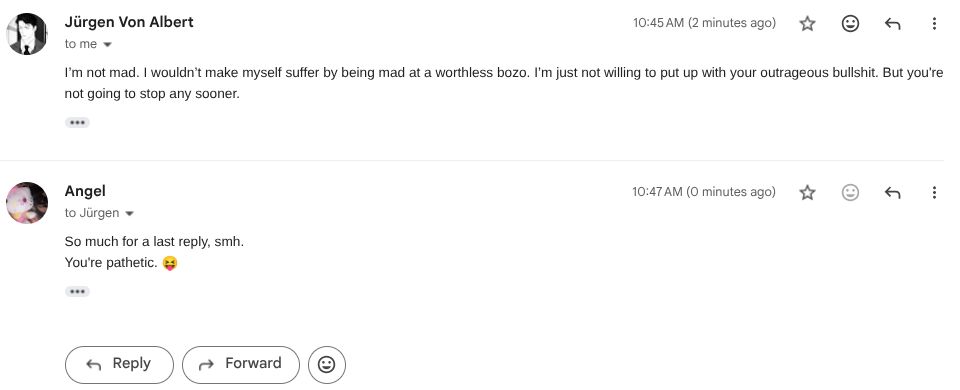Open more options for Jürgen's message
Screen dimensions: 960x390
934,23
